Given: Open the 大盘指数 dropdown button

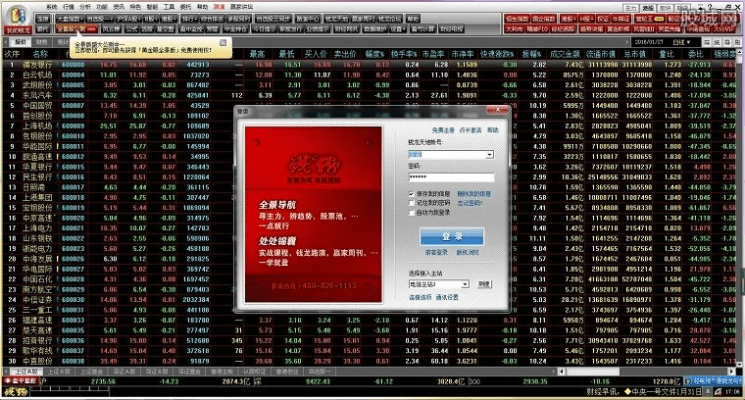Looking at the screenshot, I should click(70, 19).
